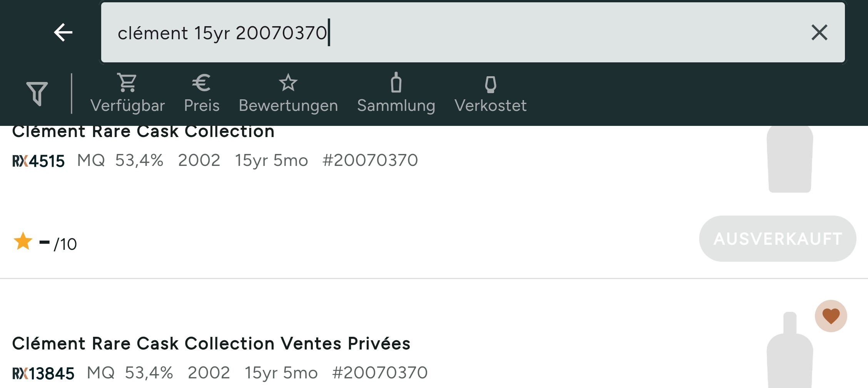Open Clément Rare Cask Collection Ventes Privées
This screenshot has height=388, width=868.
click(211, 343)
